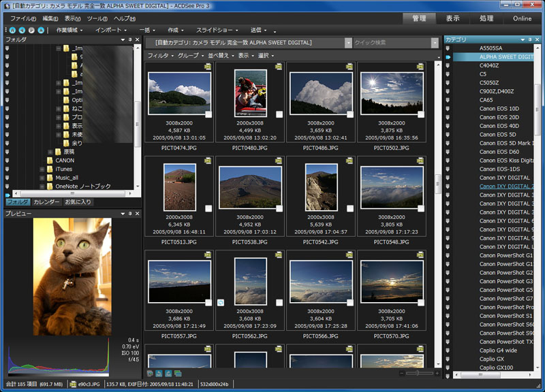Click the JPG format badge on PICT0474.JPG
This screenshot has height=392, width=545.
point(208,67)
